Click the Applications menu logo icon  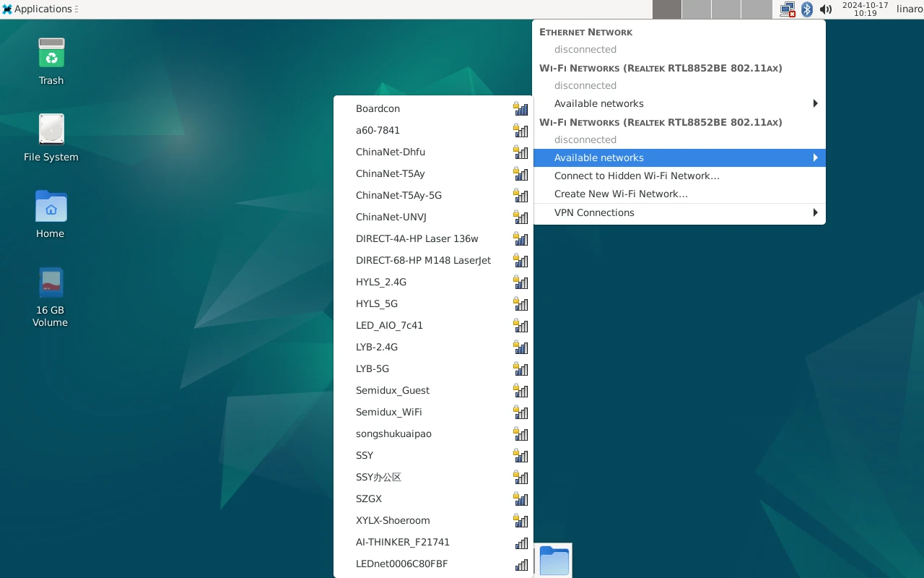coord(7,9)
